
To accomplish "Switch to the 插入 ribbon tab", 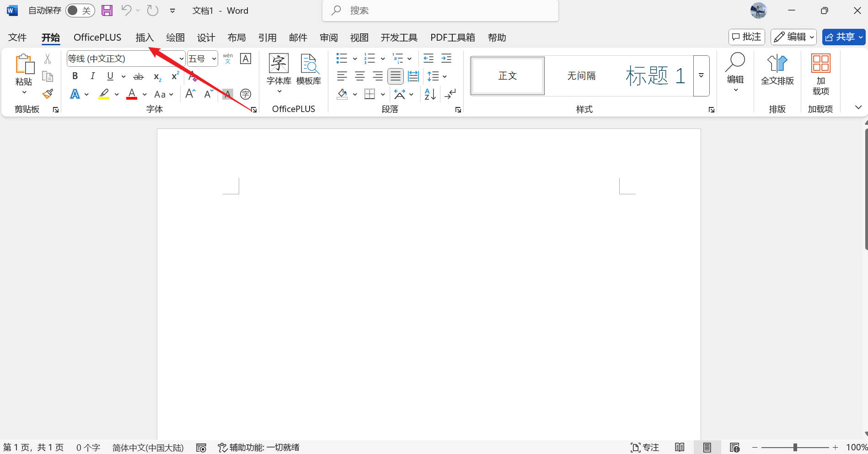I will [145, 37].
